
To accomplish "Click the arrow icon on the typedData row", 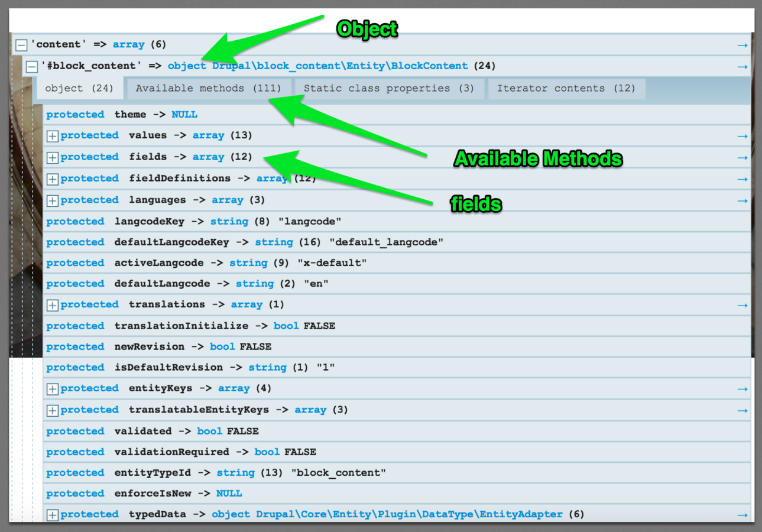I will click(x=742, y=515).
